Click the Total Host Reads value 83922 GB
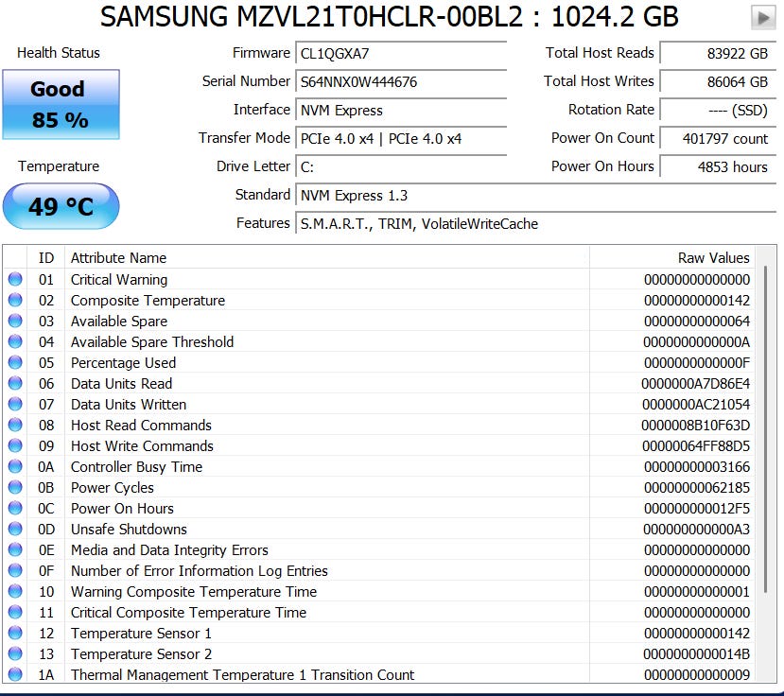Screen dimensions: 784x696 point(718,54)
